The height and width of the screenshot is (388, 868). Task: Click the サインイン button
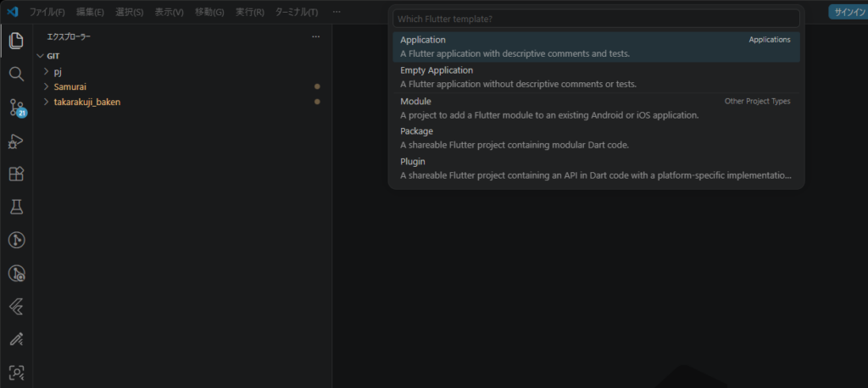[x=848, y=12]
